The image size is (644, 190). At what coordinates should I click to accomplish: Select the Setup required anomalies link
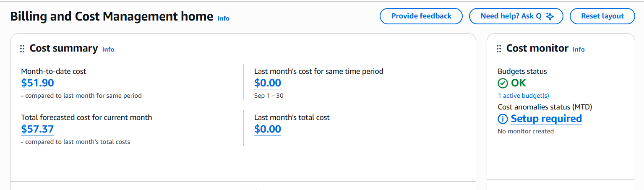tap(546, 119)
